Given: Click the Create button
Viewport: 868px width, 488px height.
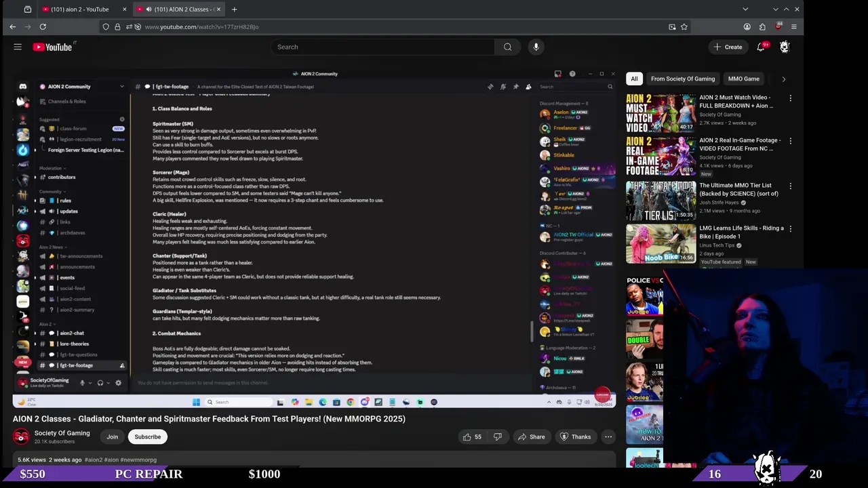Looking at the screenshot, I should [x=728, y=47].
